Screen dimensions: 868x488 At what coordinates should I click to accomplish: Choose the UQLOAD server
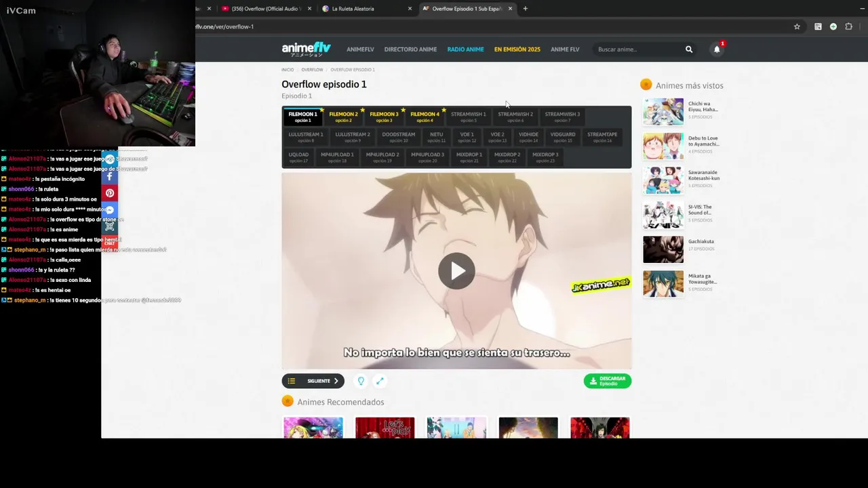(298, 157)
